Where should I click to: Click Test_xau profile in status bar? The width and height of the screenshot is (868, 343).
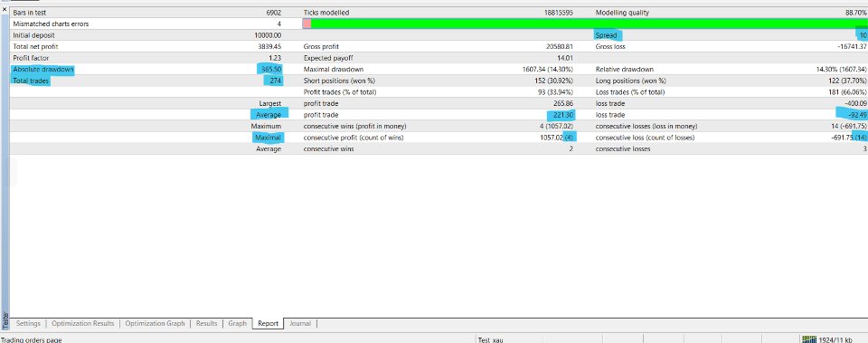(x=491, y=339)
